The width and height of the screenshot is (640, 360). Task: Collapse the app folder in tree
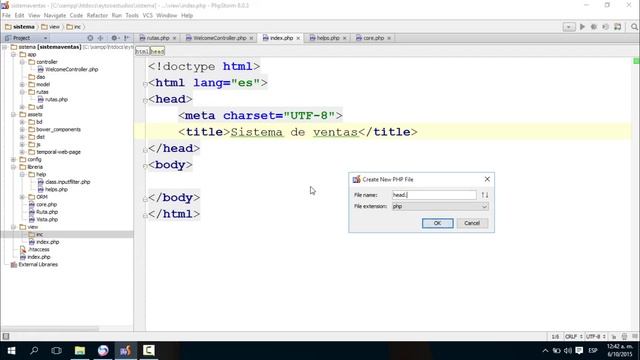coord(13,54)
